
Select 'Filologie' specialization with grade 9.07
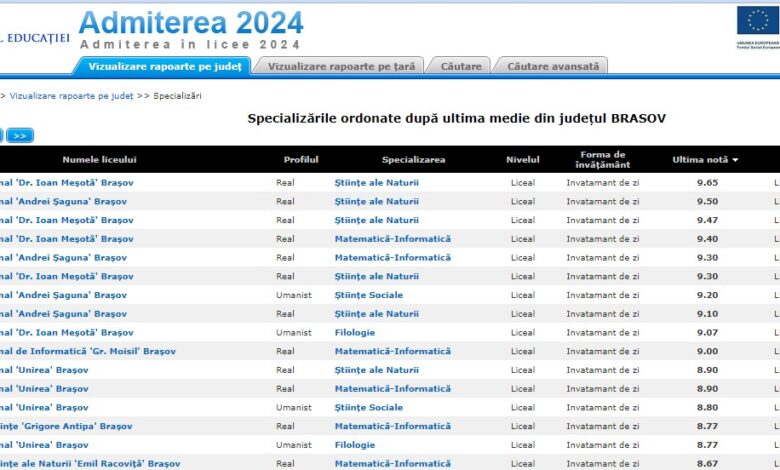355,333
